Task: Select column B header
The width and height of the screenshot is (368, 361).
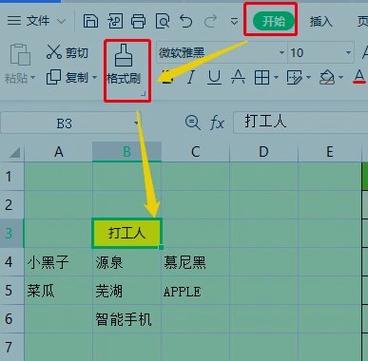Action: pos(127,152)
